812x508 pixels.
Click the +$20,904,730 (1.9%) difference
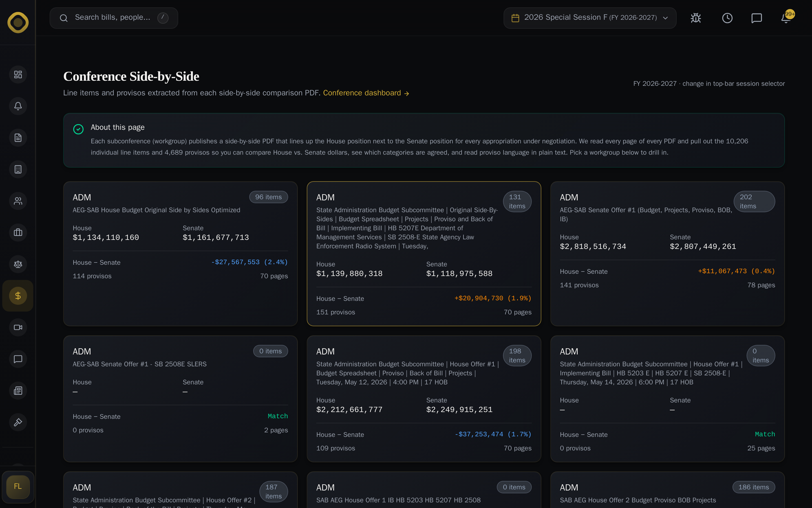tap(493, 298)
